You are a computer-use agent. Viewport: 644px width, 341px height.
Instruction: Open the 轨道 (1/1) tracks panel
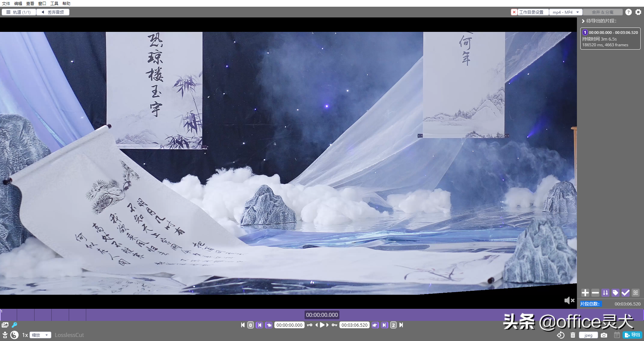tap(19, 12)
